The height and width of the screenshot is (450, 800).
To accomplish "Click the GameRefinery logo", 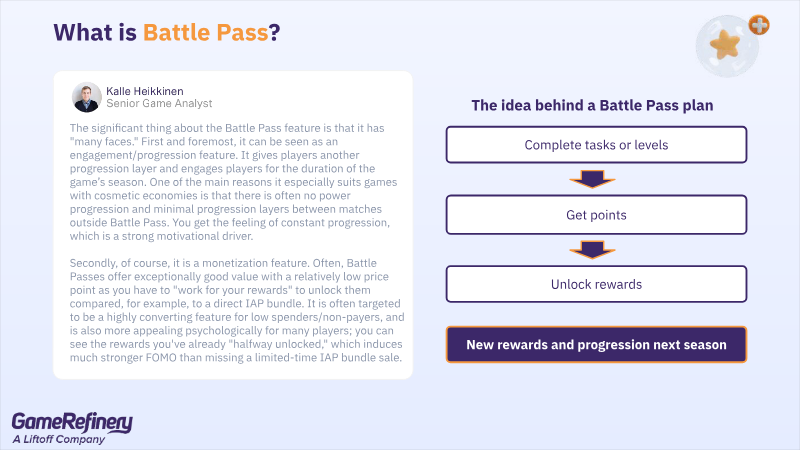I will (72, 422).
